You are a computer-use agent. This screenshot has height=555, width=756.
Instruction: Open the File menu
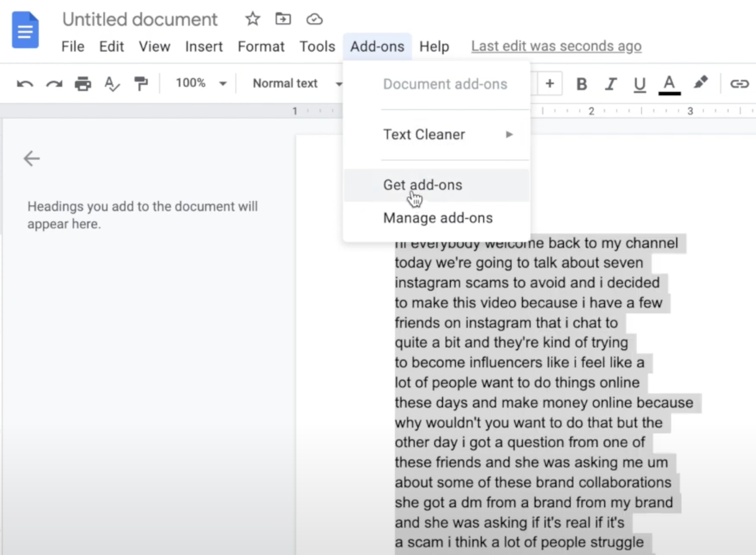pyautogui.click(x=73, y=47)
